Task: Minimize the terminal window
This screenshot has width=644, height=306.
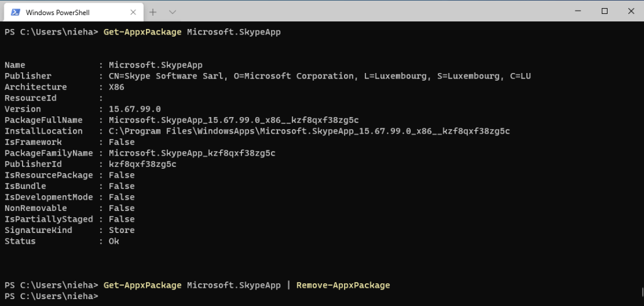Action: coord(575,11)
